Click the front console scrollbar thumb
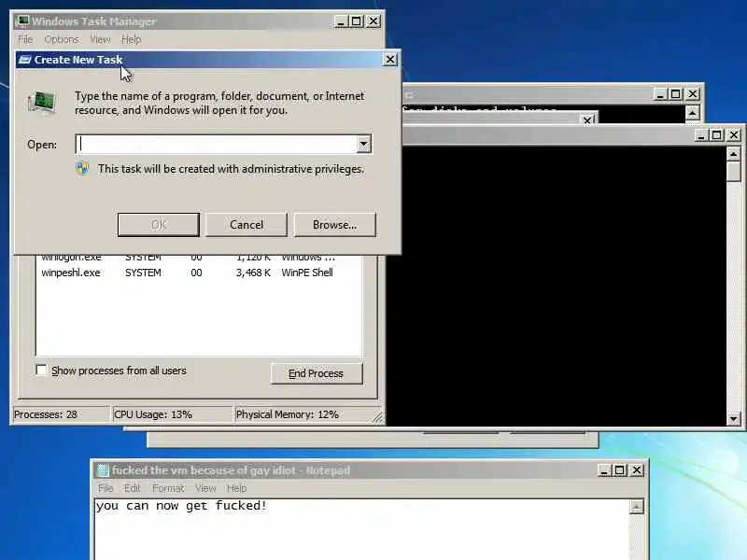The height and width of the screenshot is (560, 747). (x=733, y=172)
